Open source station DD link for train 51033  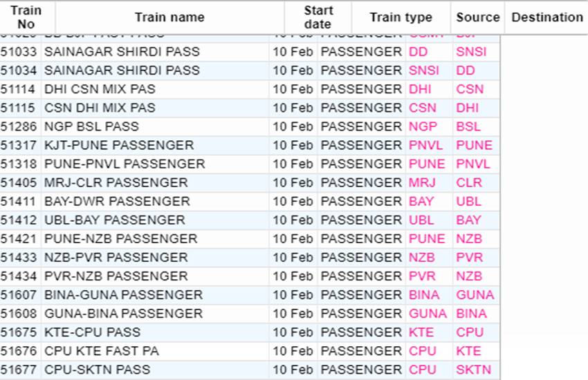pyautogui.click(x=418, y=52)
